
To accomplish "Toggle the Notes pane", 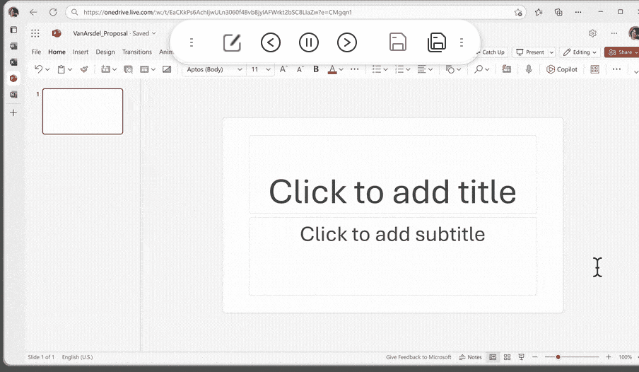I will click(x=470, y=357).
